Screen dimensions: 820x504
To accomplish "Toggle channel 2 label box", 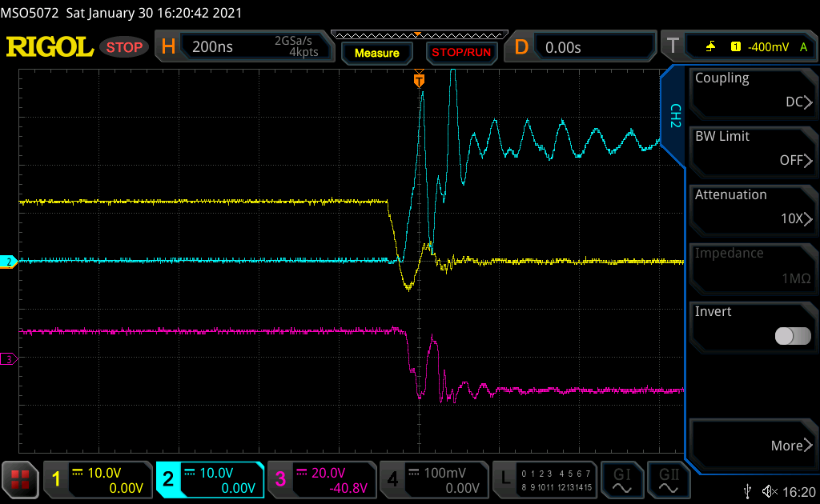I will click(x=168, y=479).
